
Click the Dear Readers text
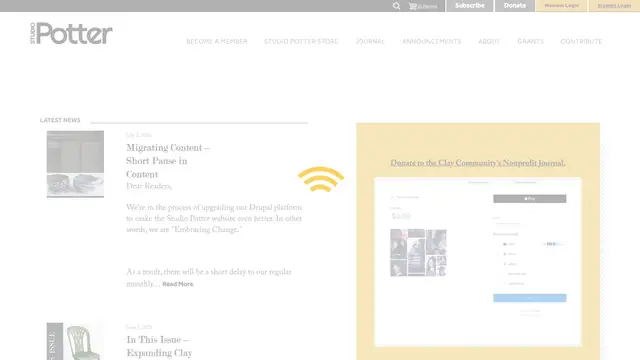coord(149,186)
